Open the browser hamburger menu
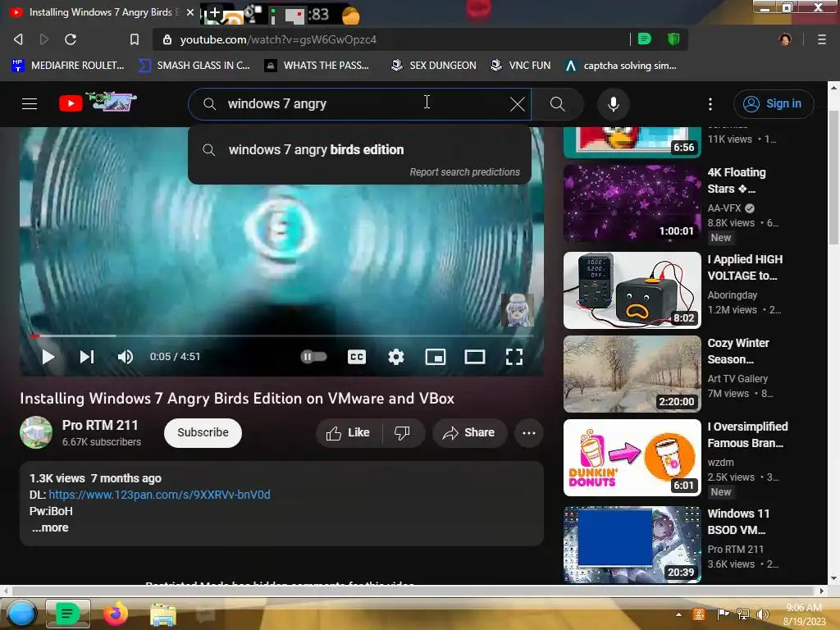The image size is (840, 630). tap(821, 39)
